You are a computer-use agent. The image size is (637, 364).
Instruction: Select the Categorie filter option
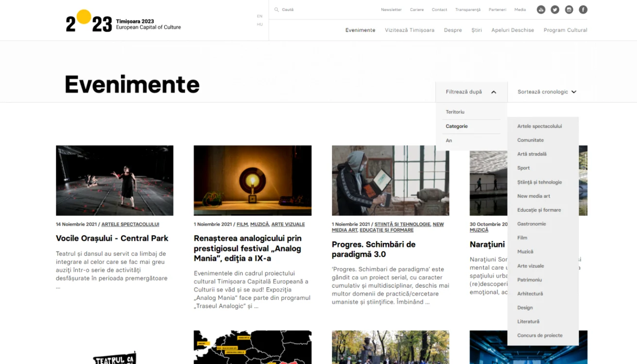(x=457, y=126)
